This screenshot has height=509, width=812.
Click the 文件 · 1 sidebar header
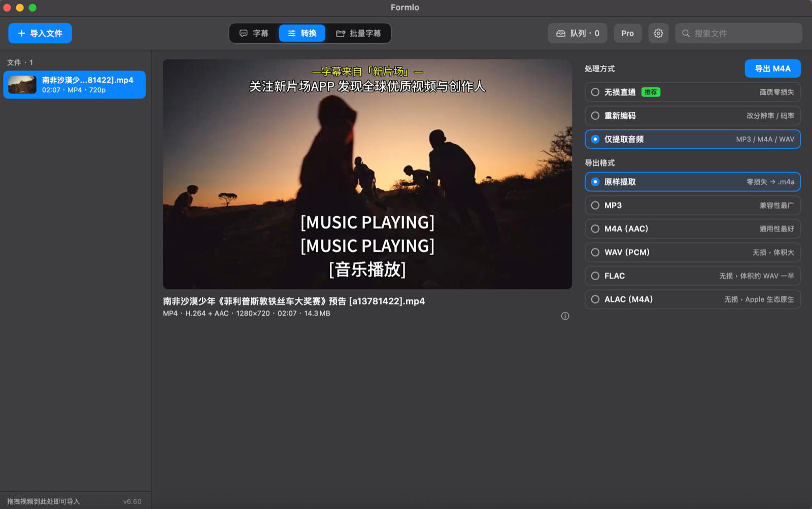[x=20, y=62]
